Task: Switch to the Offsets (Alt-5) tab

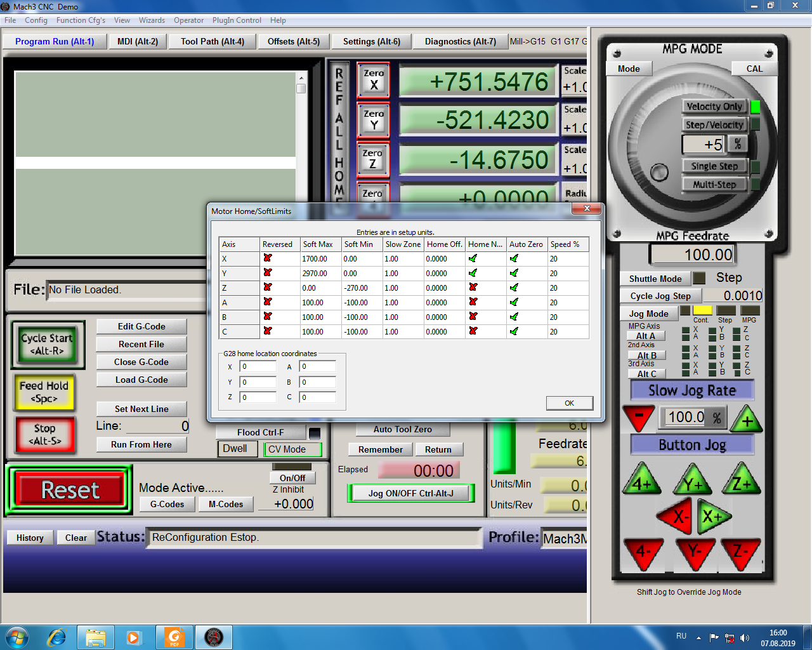Action: pyautogui.click(x=294, y=41)
